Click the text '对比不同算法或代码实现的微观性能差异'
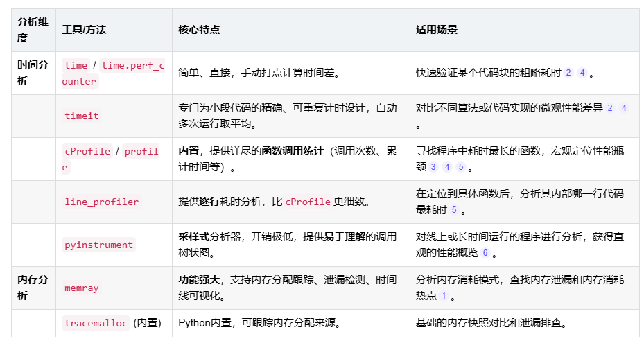The height and width of the screenshot is (343, 644). pyautogui.click(x=510, y=108)
